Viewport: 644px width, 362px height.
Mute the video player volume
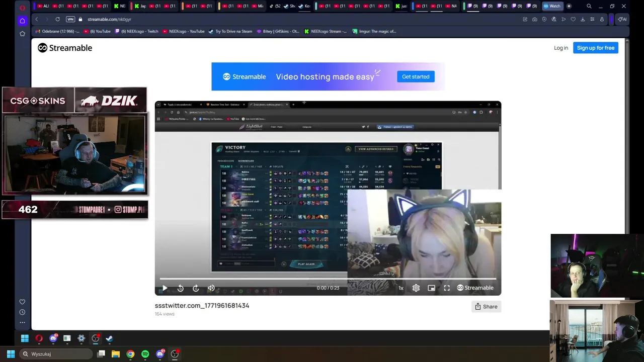211,288
